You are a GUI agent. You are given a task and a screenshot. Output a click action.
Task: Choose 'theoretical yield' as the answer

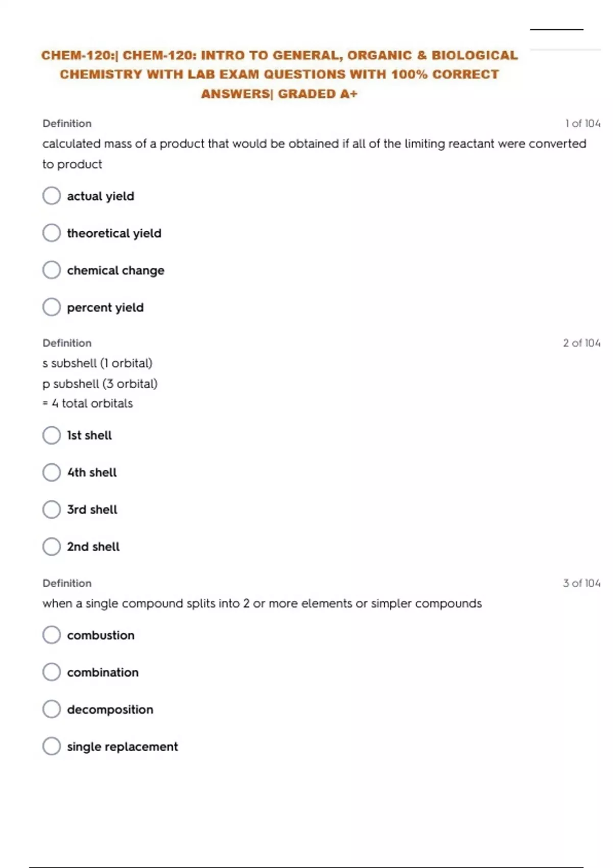pos(52,233)
